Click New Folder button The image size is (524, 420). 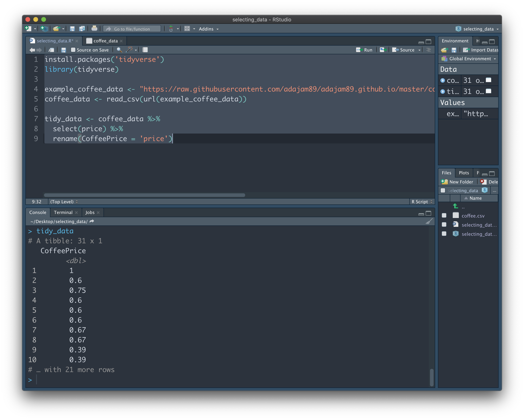tap(457, 182)
